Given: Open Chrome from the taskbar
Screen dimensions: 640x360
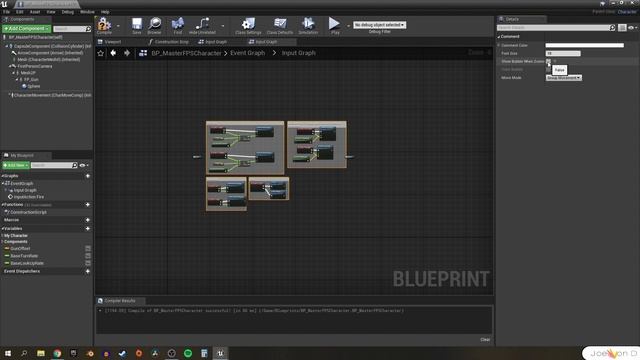Looking at the screenshot, I should click(x=57, y=353).
